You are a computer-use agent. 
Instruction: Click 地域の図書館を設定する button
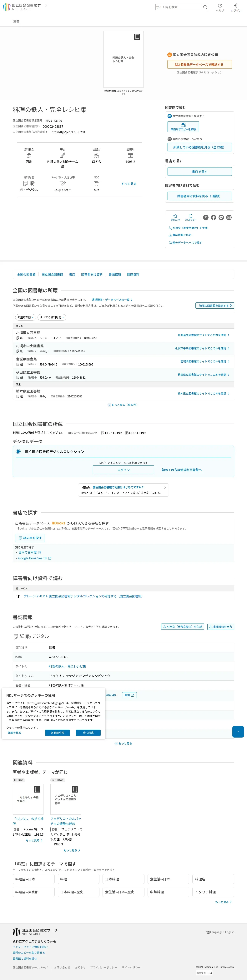(215, 306)
